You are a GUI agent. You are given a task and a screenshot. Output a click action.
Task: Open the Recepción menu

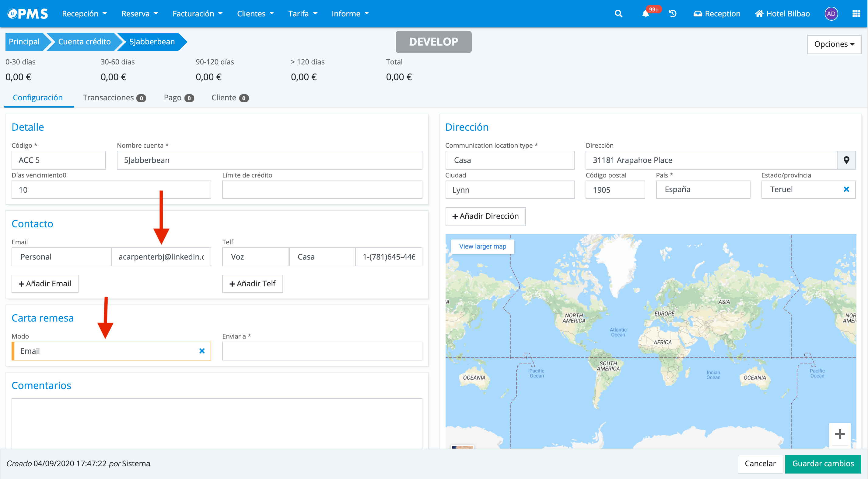84,13
